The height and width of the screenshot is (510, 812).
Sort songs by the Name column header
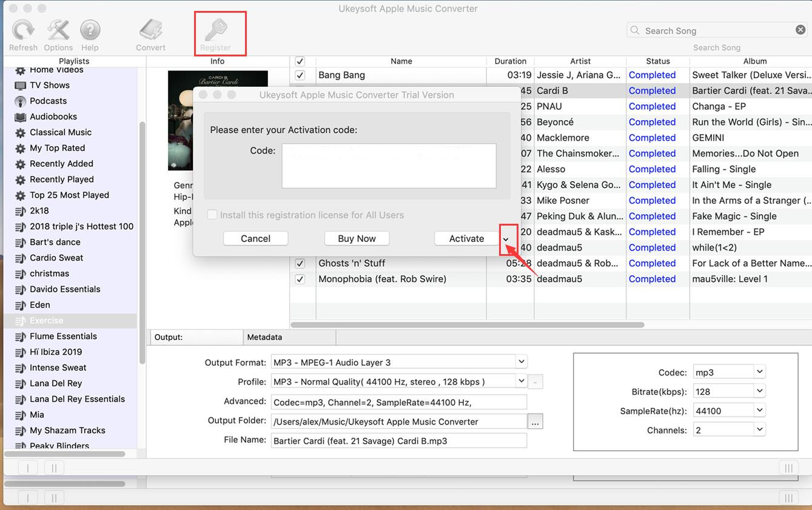pyautogui.click(x=401, y=61)
